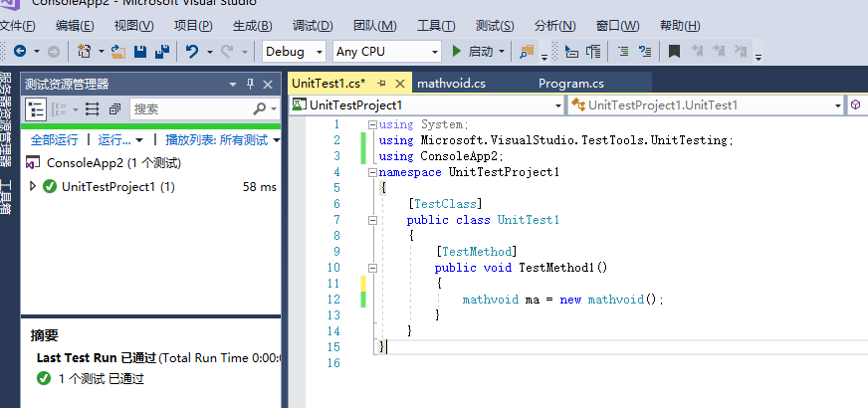Close the UnitTest1.cs tab
868x408 pixels.
click(x=400, y=84)
